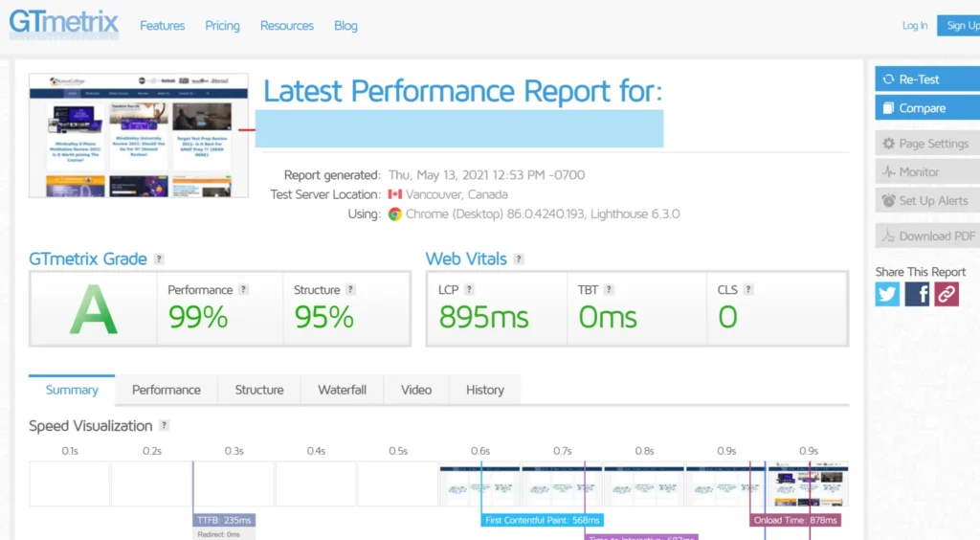Click the Re-Test button
Image resolution: width=980 pixels, height=540 pixels.
[x=926, y=79]
